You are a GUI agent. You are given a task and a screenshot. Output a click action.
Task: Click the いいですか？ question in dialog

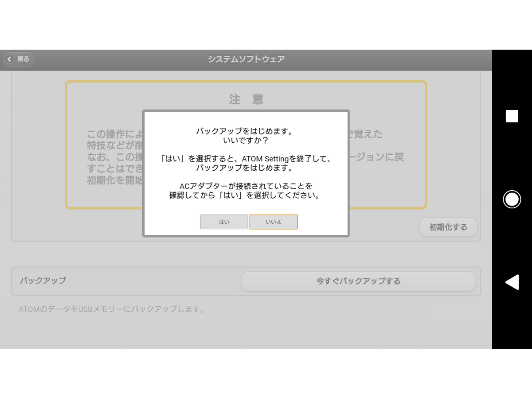point(246,141)
